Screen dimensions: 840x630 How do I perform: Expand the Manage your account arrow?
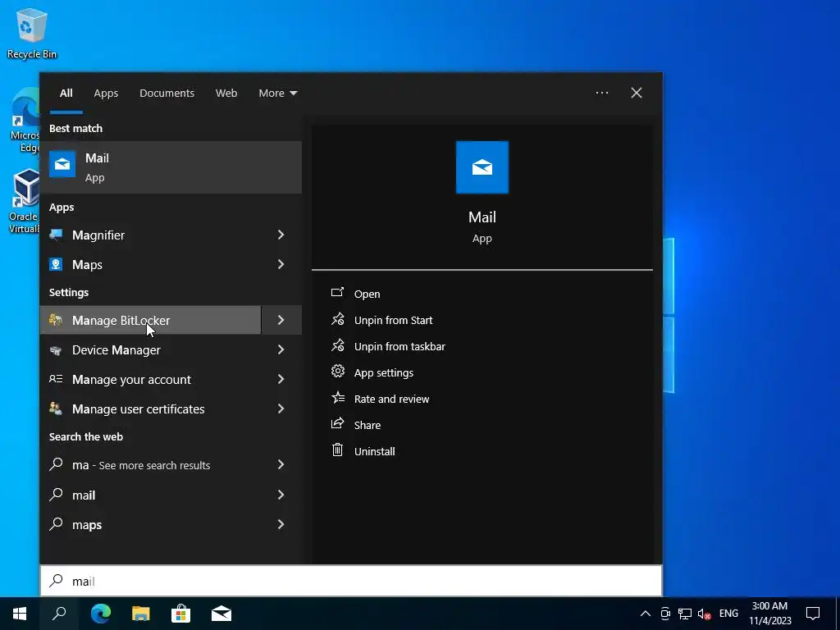coord(281,379)
